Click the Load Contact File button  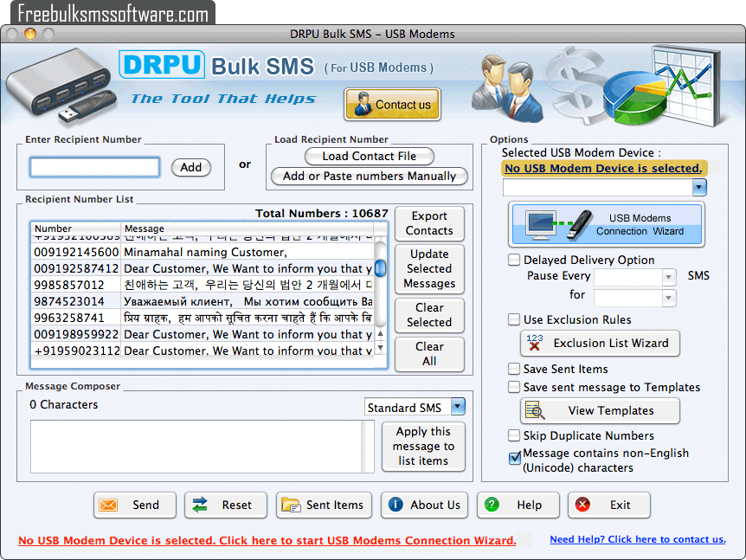pos(370,156)
